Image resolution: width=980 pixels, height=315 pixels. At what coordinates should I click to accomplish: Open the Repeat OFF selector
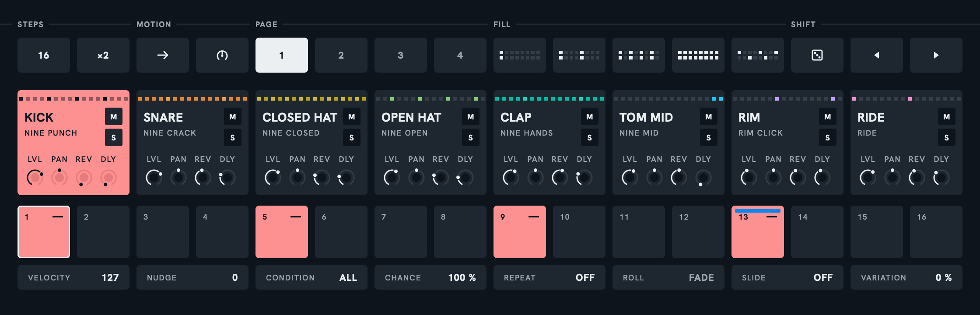click(549, 277)
